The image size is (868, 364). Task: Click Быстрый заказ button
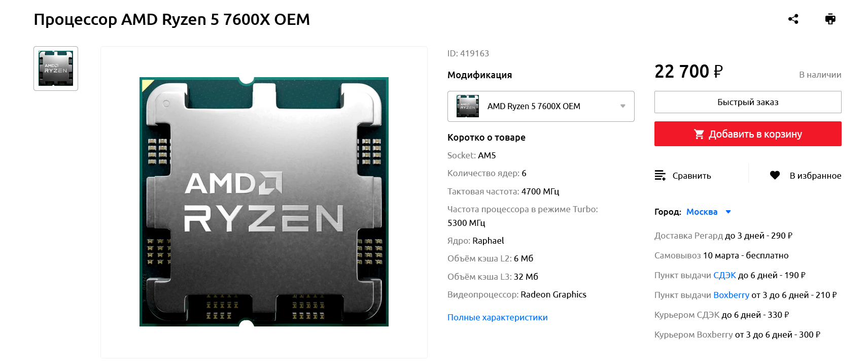[748, 102]
